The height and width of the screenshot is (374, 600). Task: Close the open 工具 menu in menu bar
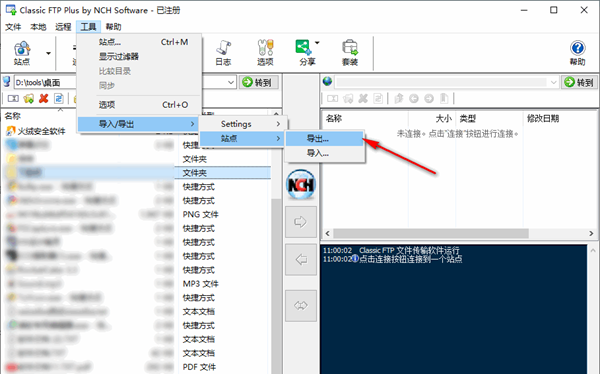(88, 27)
